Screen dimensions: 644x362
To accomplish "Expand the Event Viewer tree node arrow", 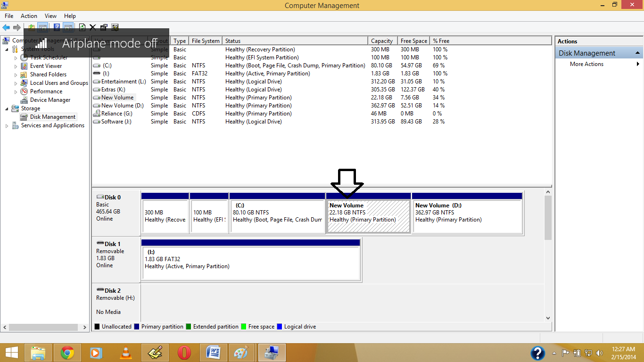I will click(16, 66).
